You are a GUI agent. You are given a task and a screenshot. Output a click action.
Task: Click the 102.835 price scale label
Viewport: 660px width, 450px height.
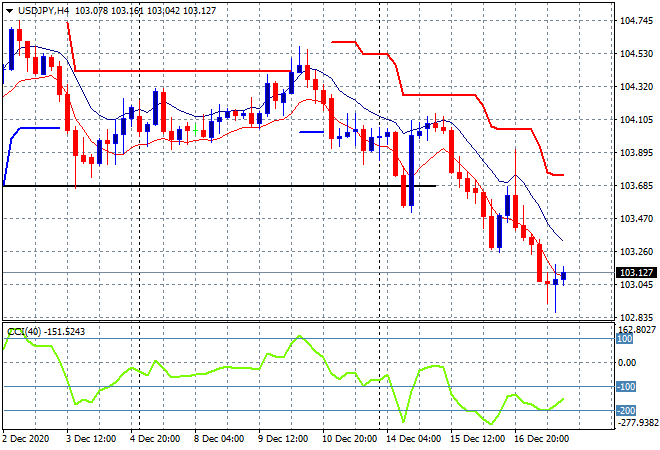pos(636,317)
